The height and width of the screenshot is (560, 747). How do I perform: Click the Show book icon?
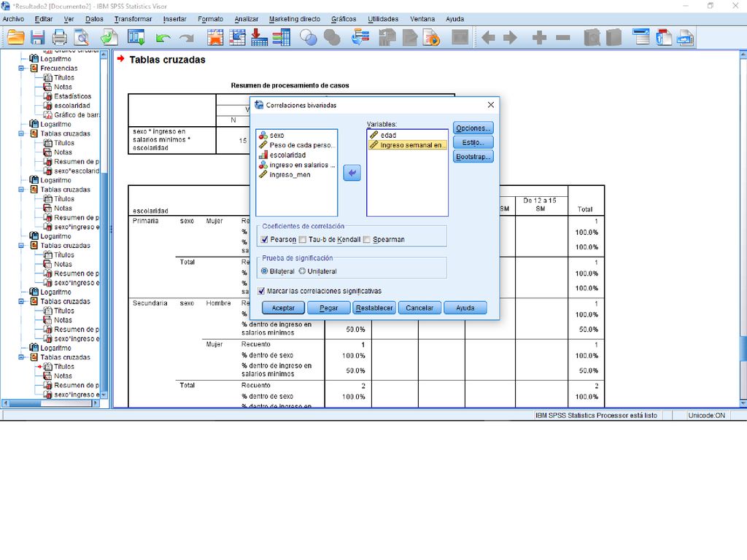[592, 38]
